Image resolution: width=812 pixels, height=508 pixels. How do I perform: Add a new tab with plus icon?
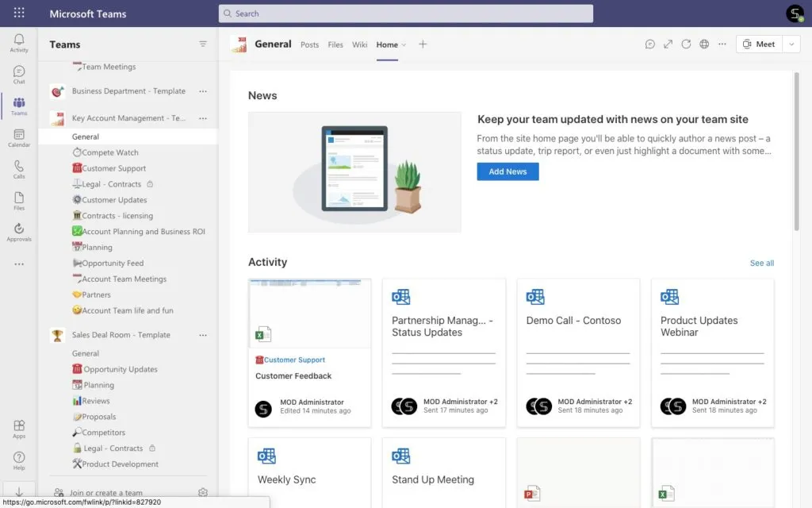point(423,44)
